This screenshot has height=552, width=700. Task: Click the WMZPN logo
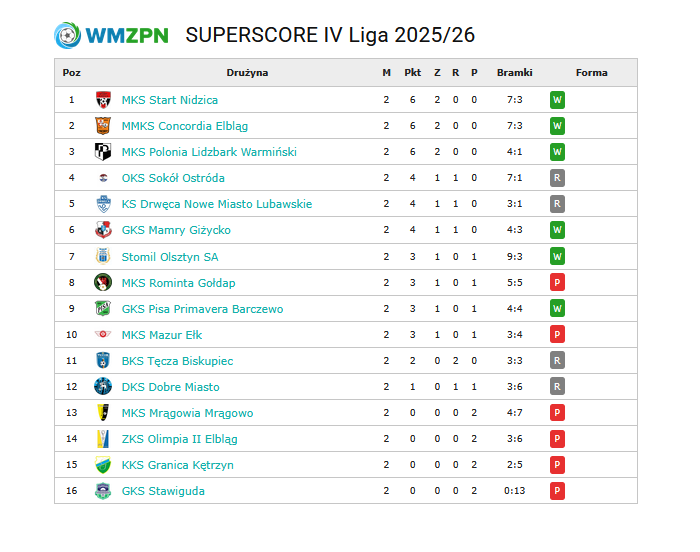[x=111, y=36]
